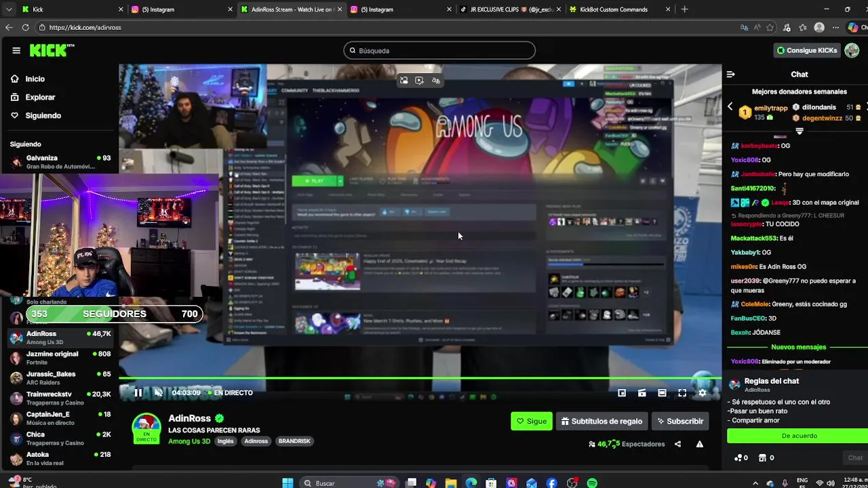Open Edge settings and more menu

[x=836, y=28]
